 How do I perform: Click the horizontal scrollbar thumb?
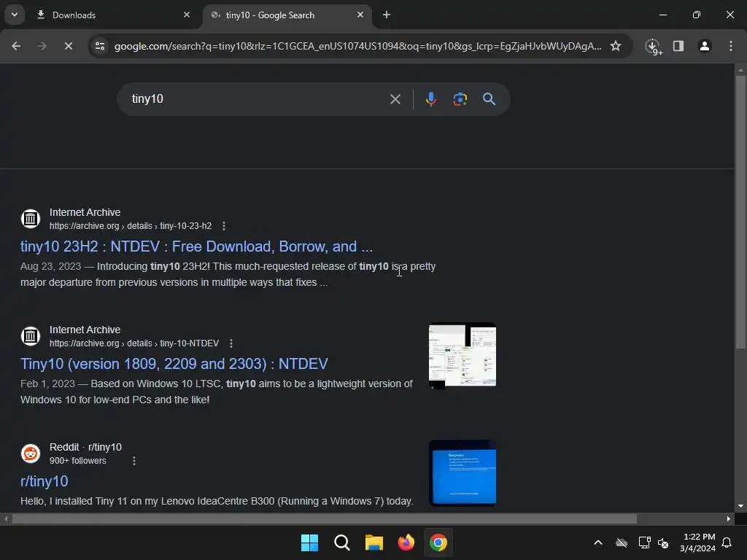pos(325,519)
